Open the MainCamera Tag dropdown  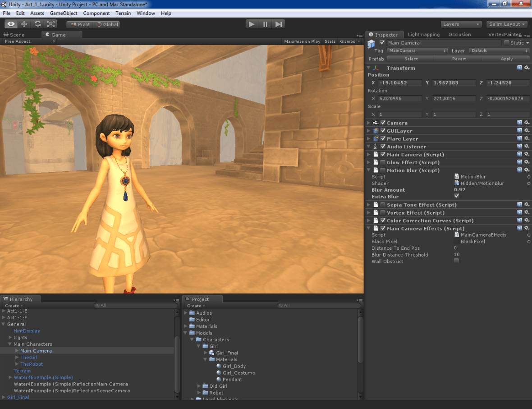point(417,51)
